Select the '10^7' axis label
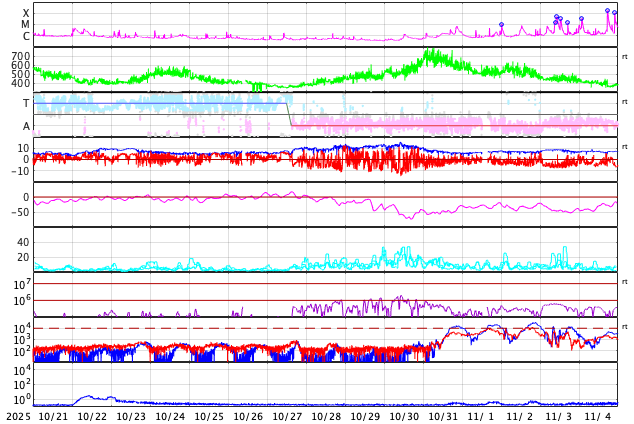 (x=22, y=284)
